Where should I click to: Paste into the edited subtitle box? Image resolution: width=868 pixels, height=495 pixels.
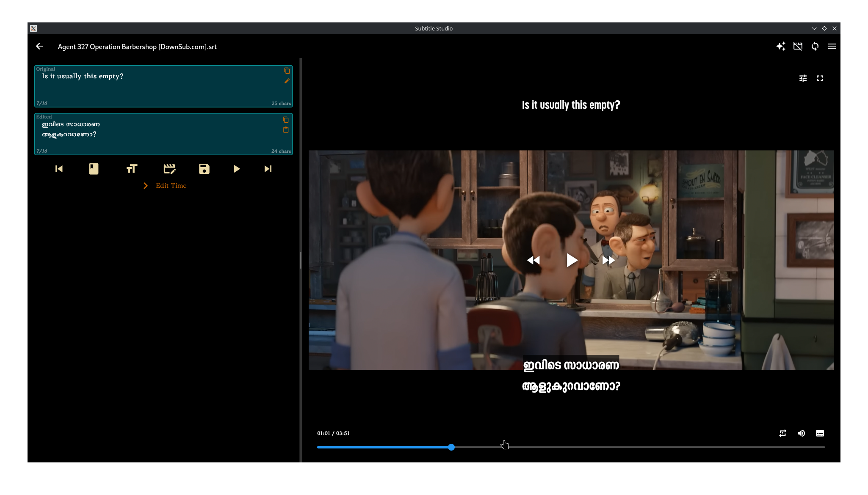click(x=286, y=130)
